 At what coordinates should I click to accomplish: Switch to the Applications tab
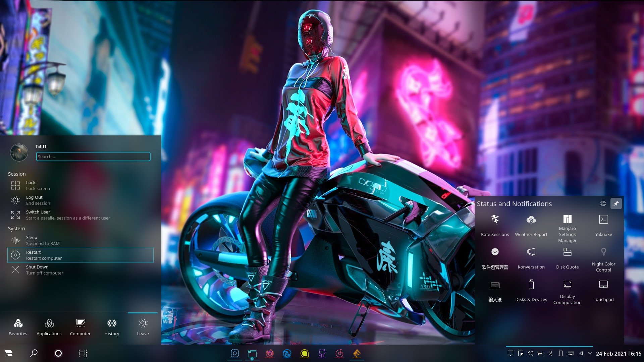coord(49,327)
